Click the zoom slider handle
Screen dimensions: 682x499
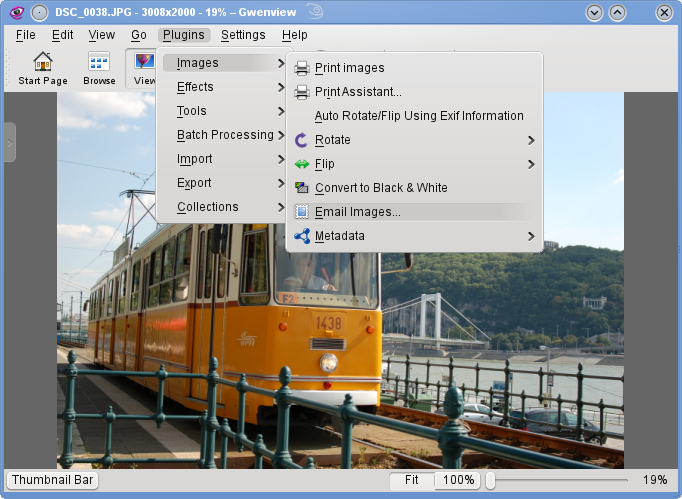(491, 480)
